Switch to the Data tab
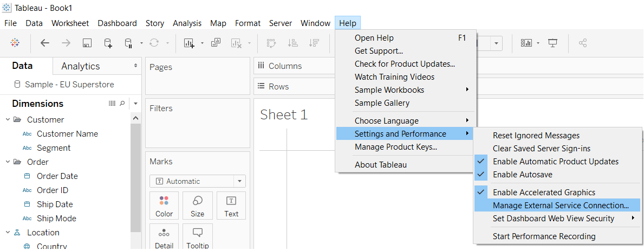Viewport: 644px width, 250px height. coord(22,66)
